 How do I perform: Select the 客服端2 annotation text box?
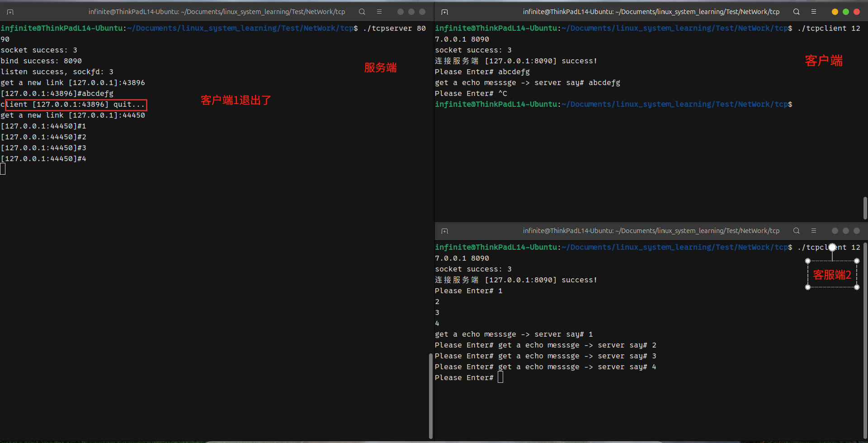[x=832, y=274]
